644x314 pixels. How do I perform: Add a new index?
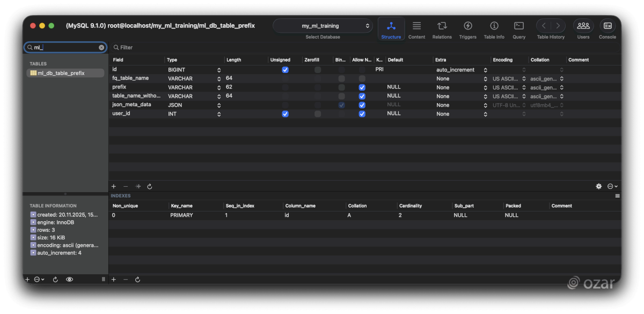pos(114,280)
